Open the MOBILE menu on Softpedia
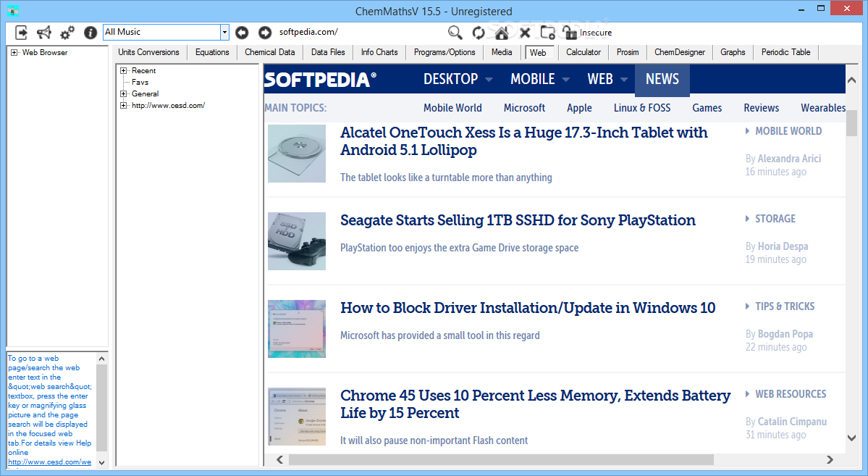This screenshot has height=476, width=868. coord(540,79)
